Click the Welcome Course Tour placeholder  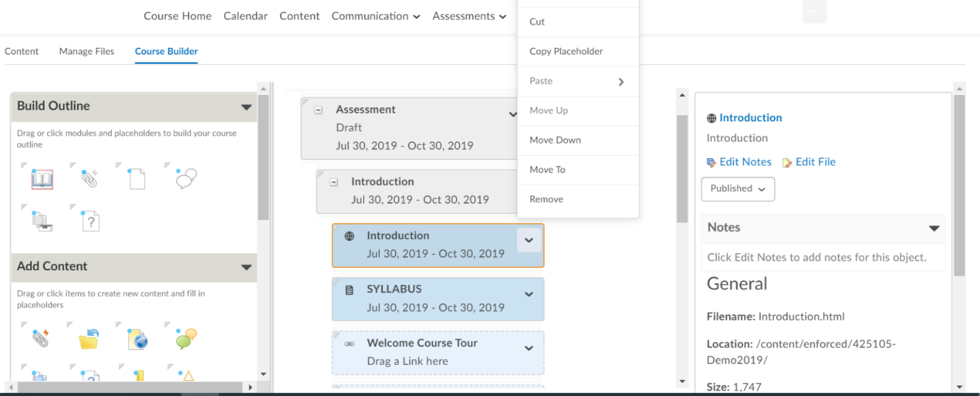(x=422, y=342)
